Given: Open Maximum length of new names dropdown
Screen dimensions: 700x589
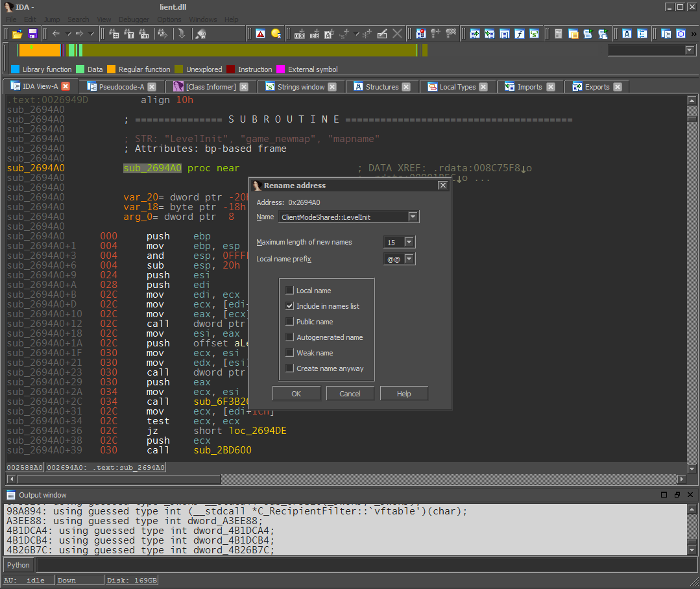Looking at the screenshot, I should 409,242.
